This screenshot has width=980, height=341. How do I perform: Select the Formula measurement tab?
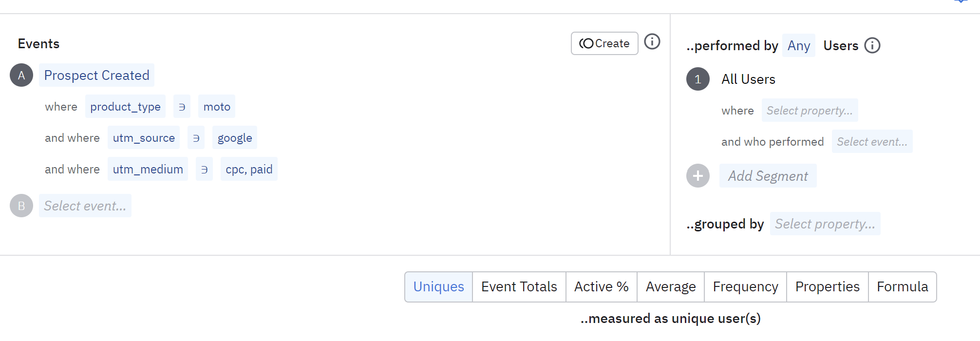902,286
